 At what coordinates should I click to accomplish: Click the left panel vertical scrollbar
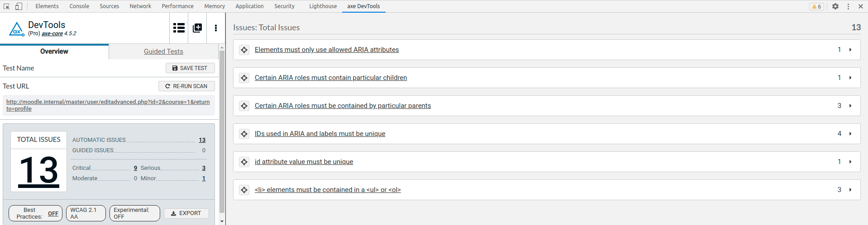click(x=222, y=131)
